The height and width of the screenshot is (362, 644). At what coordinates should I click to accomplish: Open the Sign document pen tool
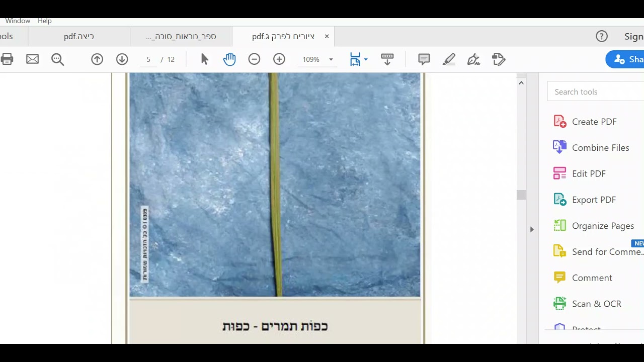(473, 59)
